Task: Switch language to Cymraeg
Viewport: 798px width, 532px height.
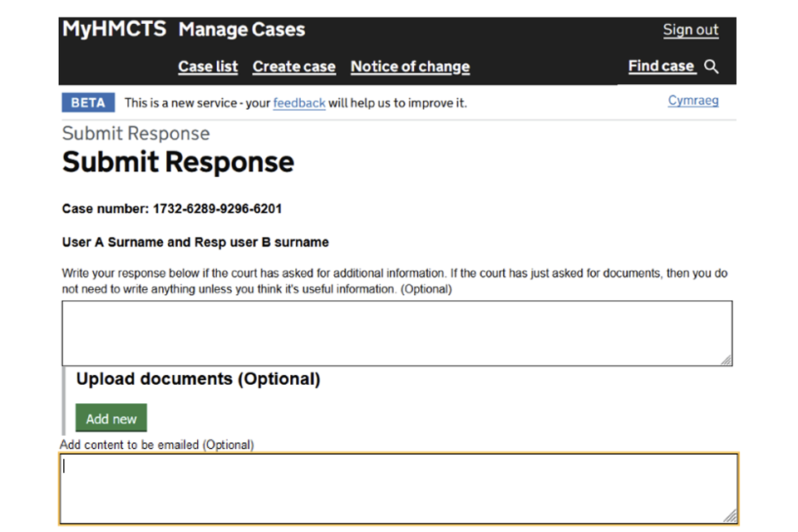Action: pyautogui.click(x=692, y=101)
